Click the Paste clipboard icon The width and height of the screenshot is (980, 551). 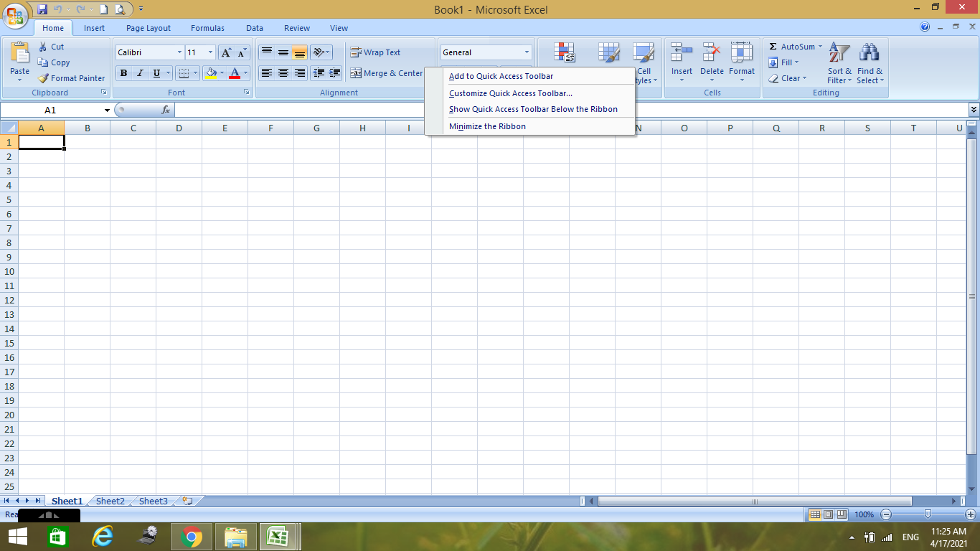pyautogui.click(x=20, y=54)
